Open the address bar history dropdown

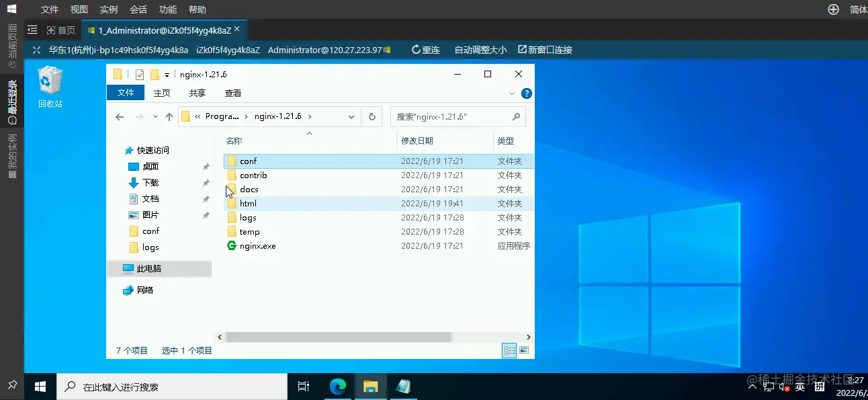[351, 117]
